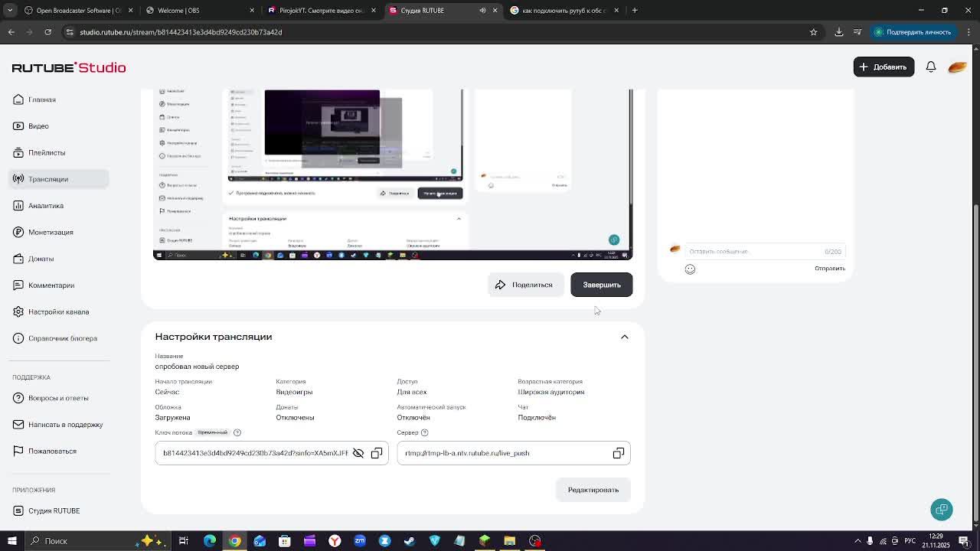Image resolution: width=980 pixels, height=551 pixels.
Task: Click the Справочник блогера book icon
Action: pyautogui.click(x=18, y=338)
